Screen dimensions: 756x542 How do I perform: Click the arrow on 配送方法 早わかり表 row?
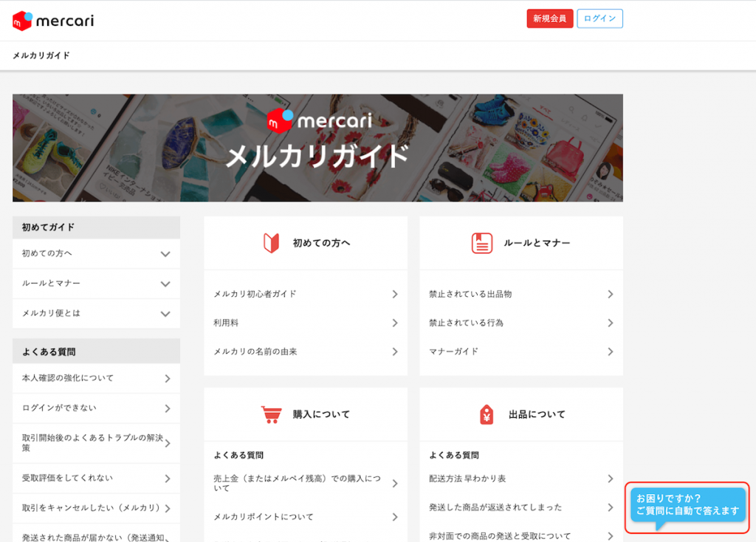pyautogui.click(x=611, y=478)
